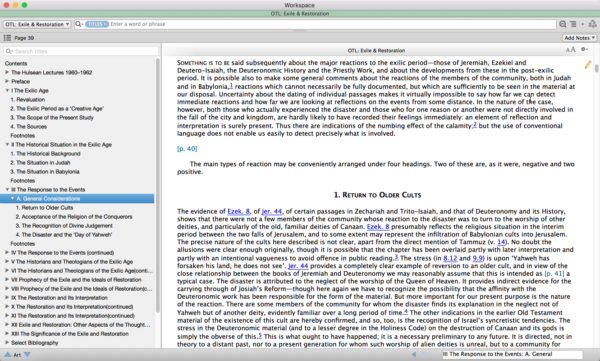Viewport: 600px width, 361px height.
Task: Click in the Search titles field
Action: pyautogui.click(x=81, y=51)
